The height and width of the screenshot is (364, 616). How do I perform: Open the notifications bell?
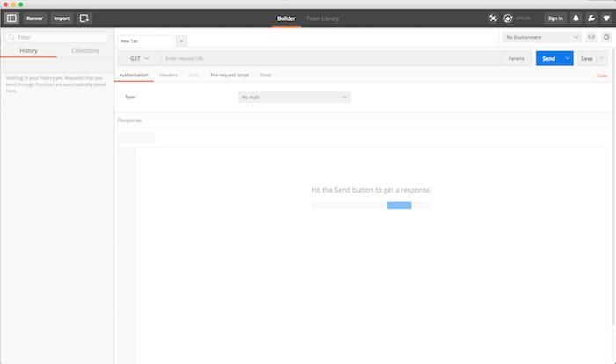(576, 18)
